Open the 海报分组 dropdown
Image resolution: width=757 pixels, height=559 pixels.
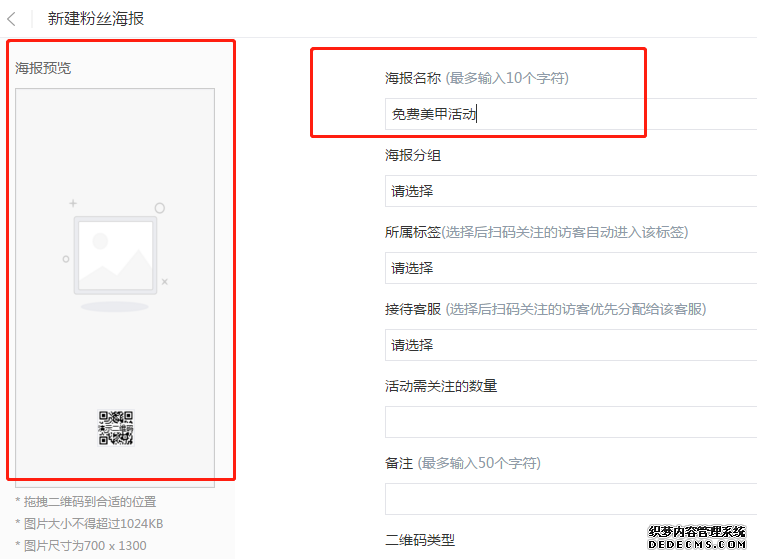570,191
